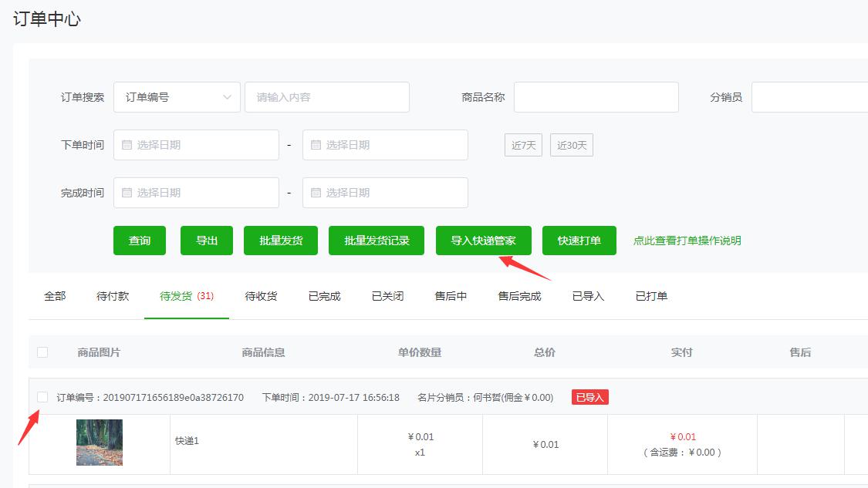Click the order search content input field

point(326,97)
